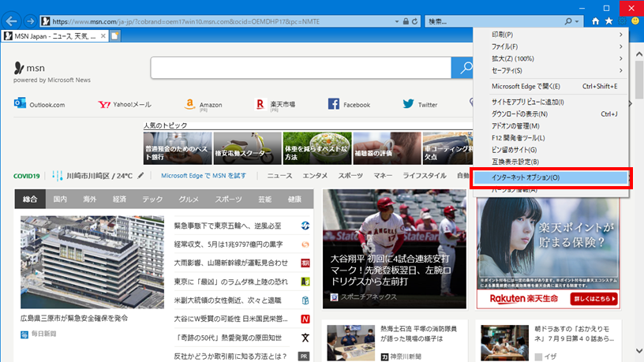This screenshot has height=362, width=644.
Task: Click the weather icon beside 川崎市川崎区
Action: coord(57,176)
